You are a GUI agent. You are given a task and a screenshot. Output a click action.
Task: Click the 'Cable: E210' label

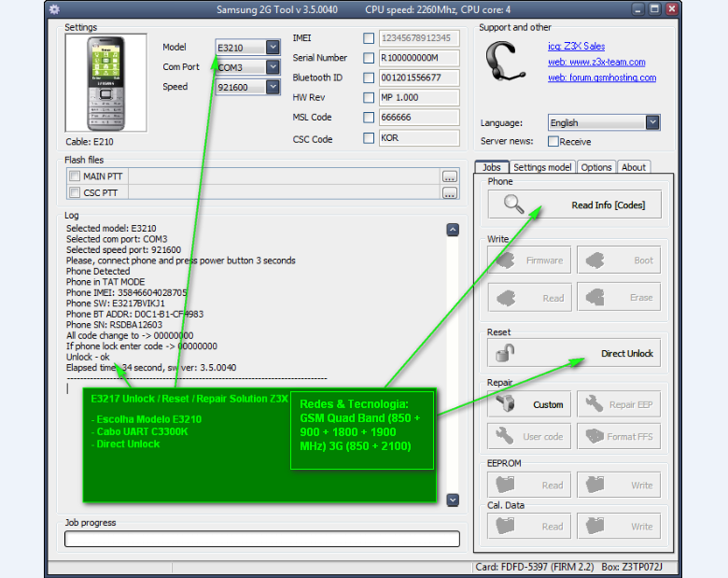[90, 142]
